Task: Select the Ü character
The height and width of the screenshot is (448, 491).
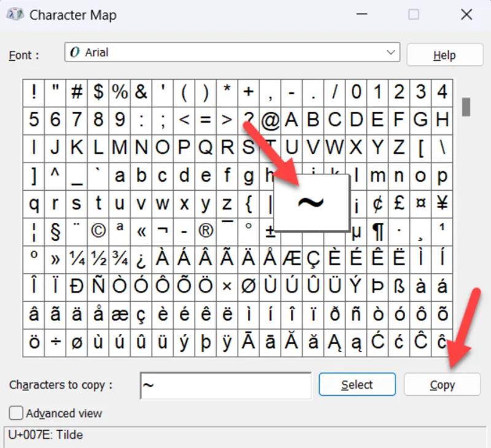Action: tap(334, 287)
